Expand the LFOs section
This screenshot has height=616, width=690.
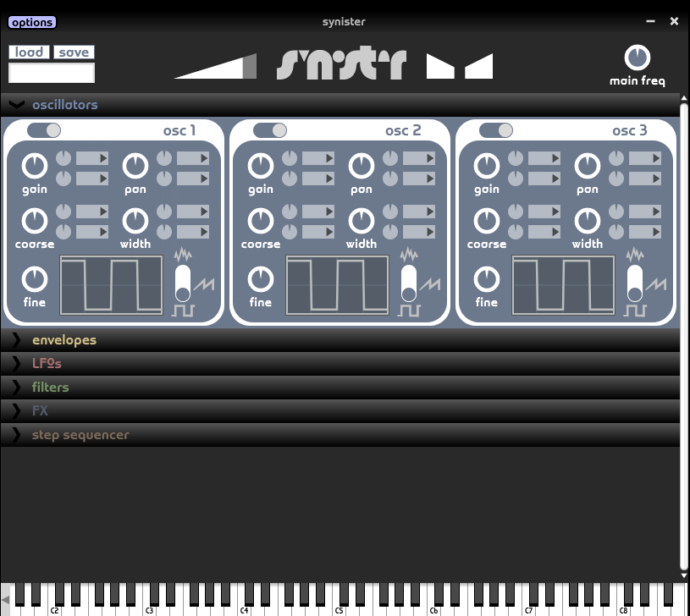pyautogui.click(x=47, y=364)
